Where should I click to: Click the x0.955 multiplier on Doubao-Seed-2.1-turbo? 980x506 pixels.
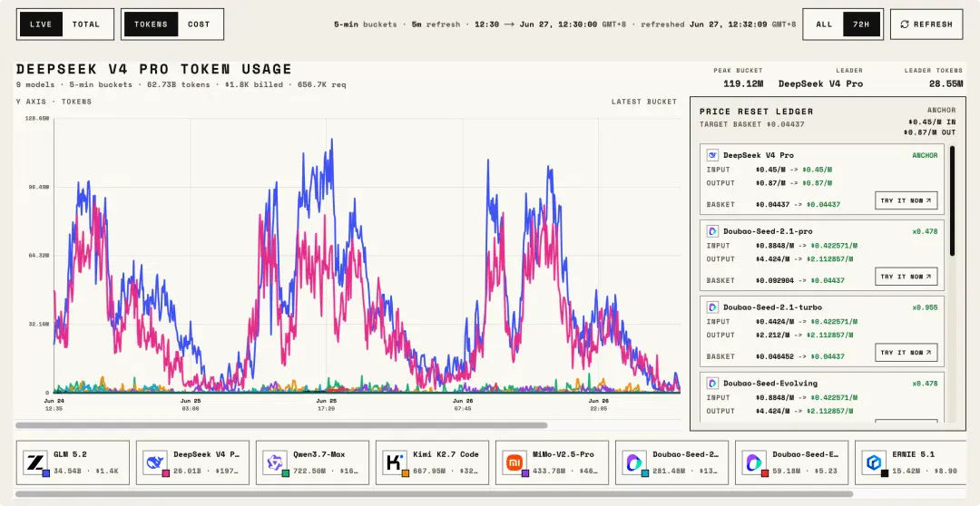point(925,307)
